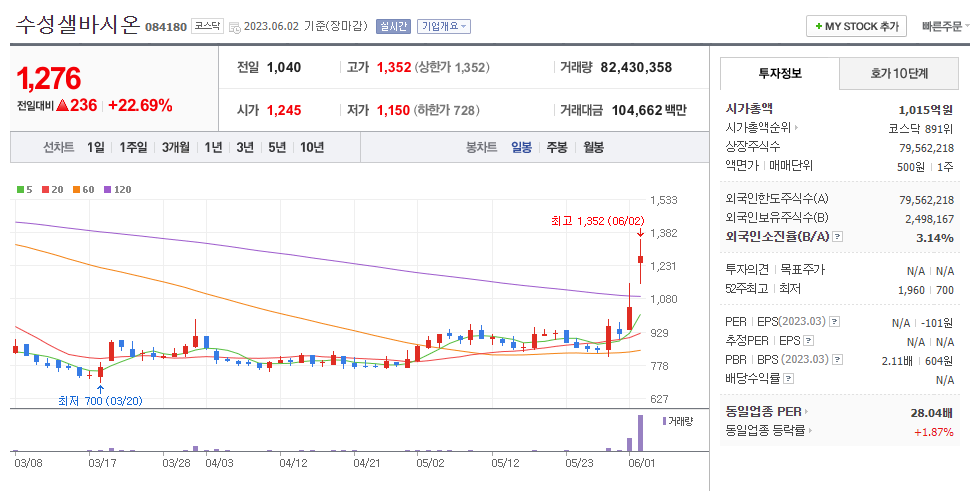Click the 최고 1,352 (06/02) chart marker
Viewport: 980px width, 491px height.
pyautogui.click(x=598, y=221)
